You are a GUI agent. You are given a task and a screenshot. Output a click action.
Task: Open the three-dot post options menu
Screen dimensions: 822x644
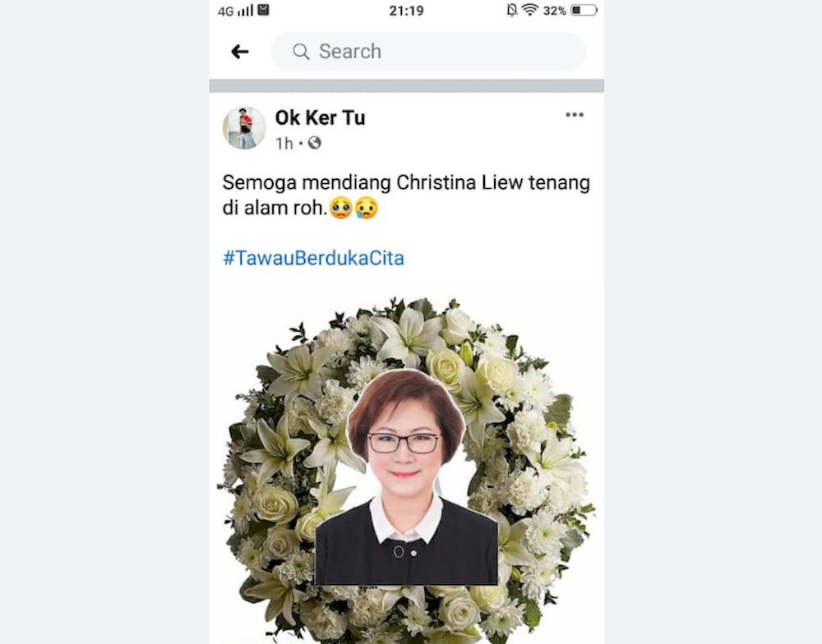tap(575, 115)
